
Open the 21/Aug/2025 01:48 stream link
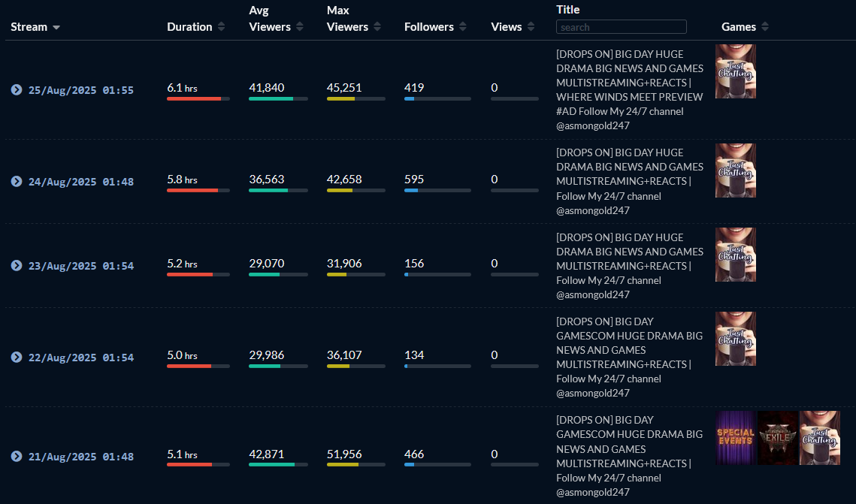click(81, 457)
